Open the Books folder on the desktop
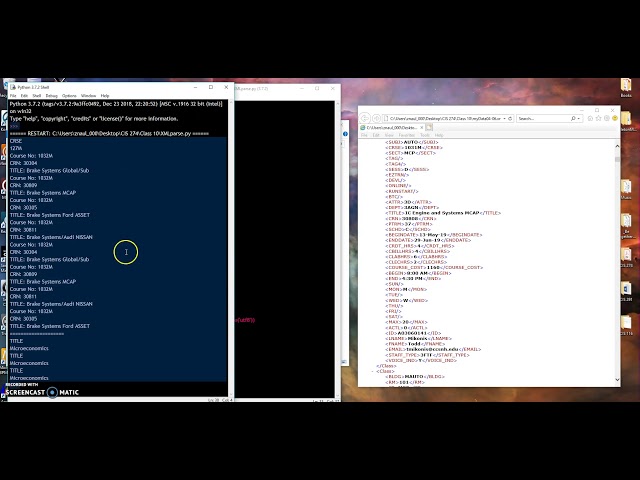The image size is (640, 480). (626, 88)
